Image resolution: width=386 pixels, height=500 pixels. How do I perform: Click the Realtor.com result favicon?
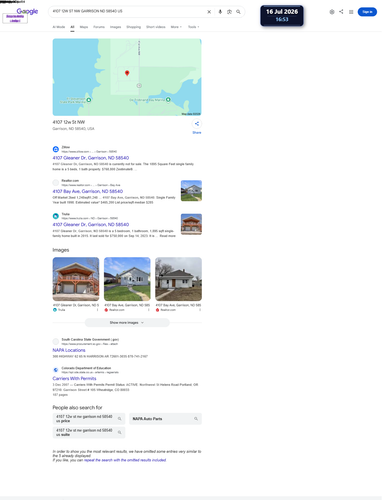pos(56,182)
